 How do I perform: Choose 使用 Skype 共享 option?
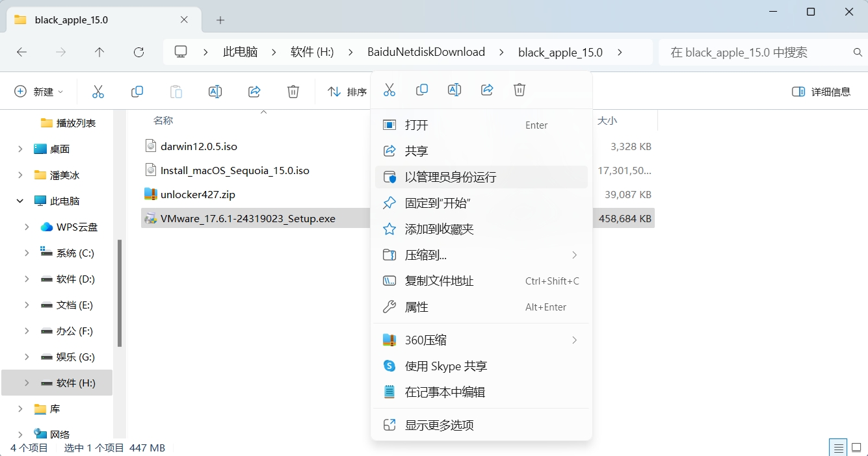click(481, 366)
